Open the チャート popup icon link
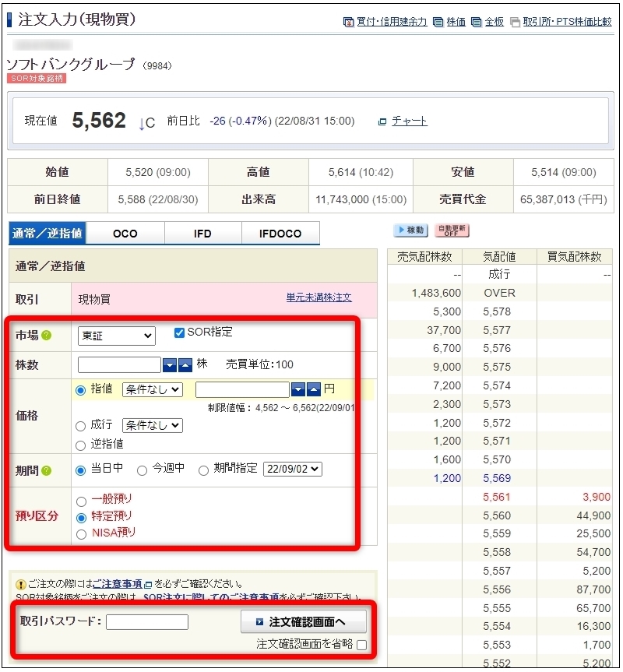The image size is (623, 672). [382, 121]
